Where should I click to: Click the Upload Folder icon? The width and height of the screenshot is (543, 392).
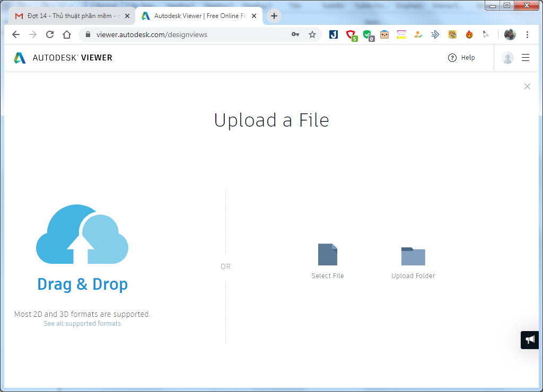pyautogui.click(x=413, y=256)
